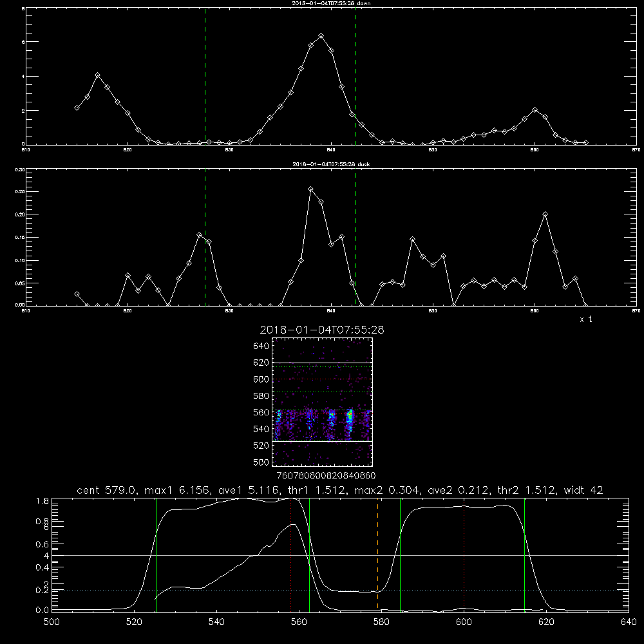
Task: Click the timestamp title above the spectrogram image
Action: coord(322,330)
